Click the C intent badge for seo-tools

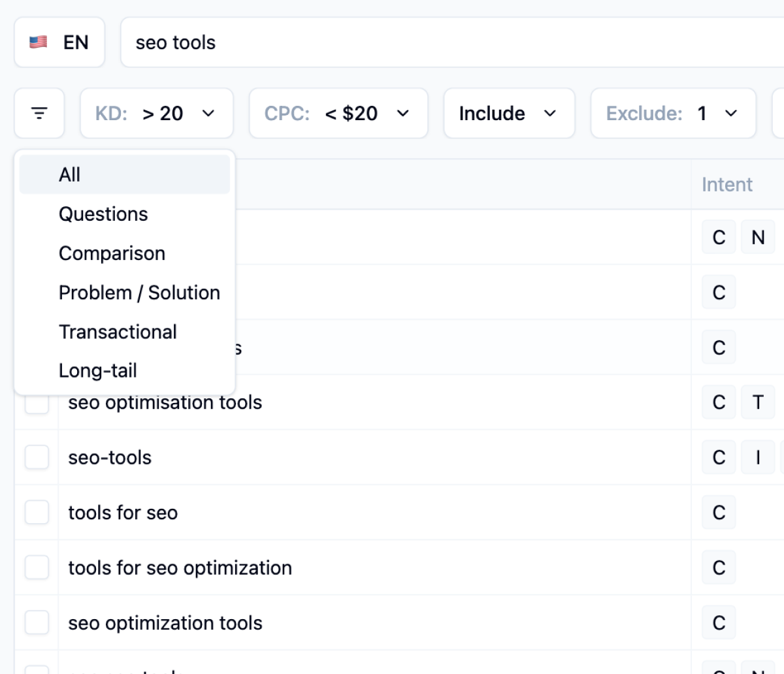pyautogui.click(x=719, y=457)
